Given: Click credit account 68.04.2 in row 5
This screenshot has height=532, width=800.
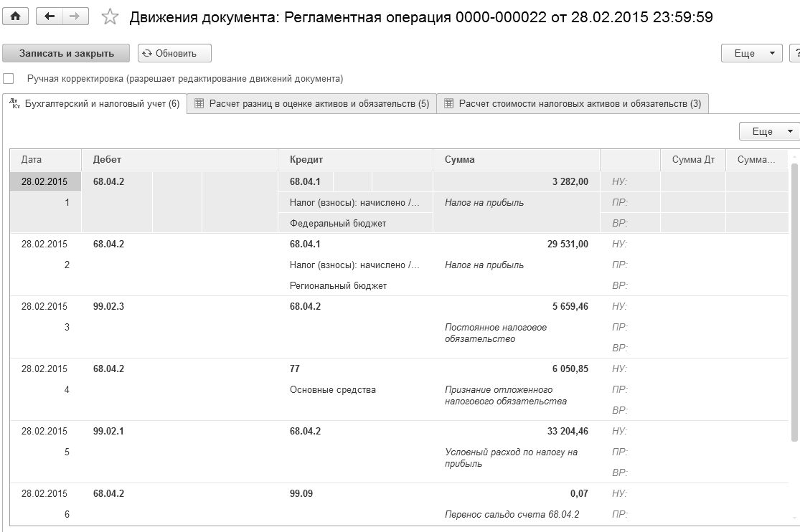Looking at the screenshot, I should coord(305,431).
